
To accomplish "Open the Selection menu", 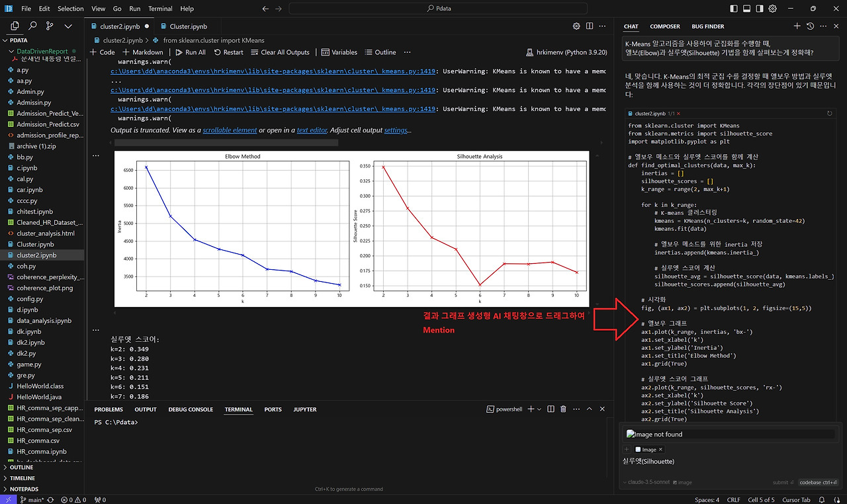I will [x=71, y=9].
